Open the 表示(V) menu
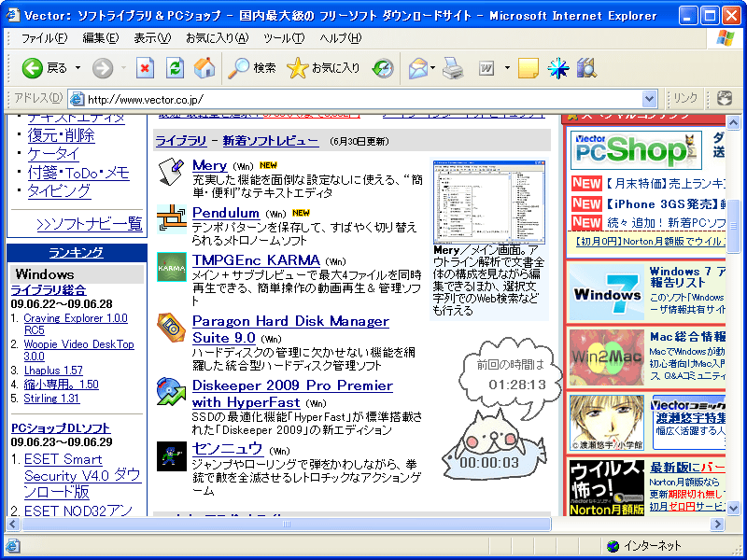 coord(152,38)
